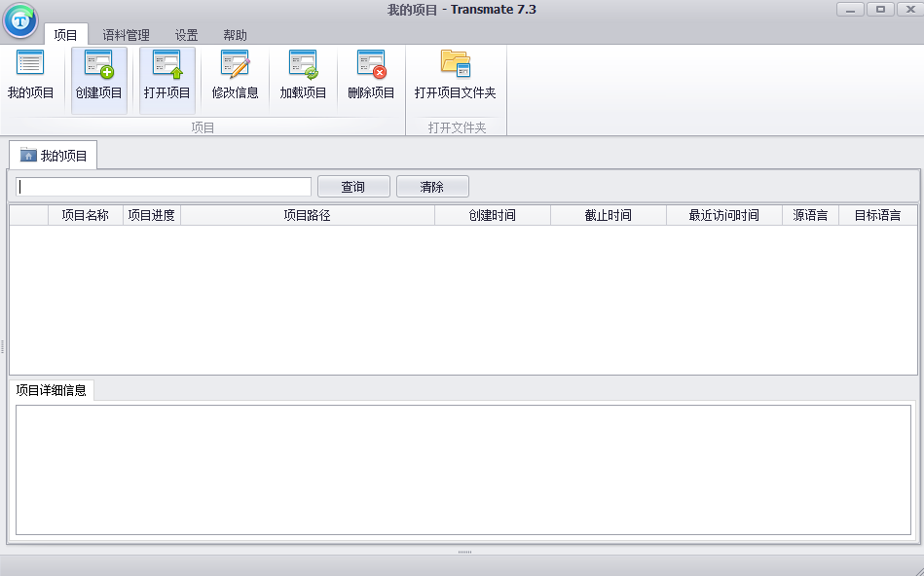
Task: Open the 设置 ribbon tab
Action: [x=186, y=35]
